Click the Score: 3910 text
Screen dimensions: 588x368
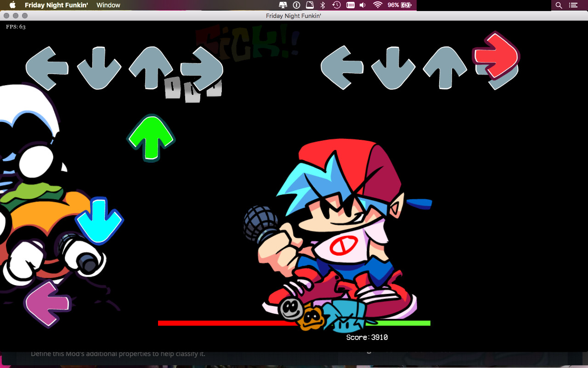(367, 337)
